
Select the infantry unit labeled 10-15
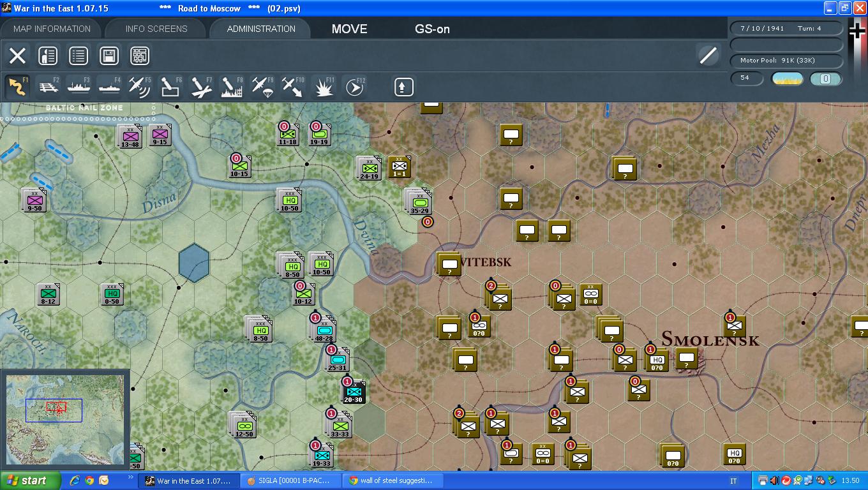point(239,166)
